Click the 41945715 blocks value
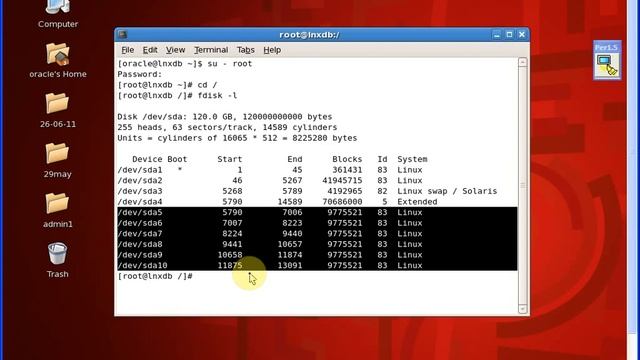 point(342,180)
